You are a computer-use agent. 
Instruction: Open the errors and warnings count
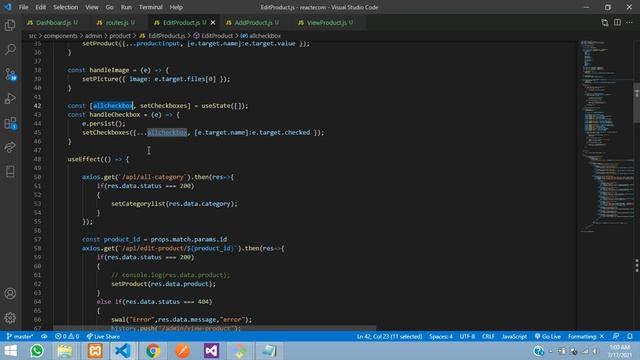(67, 336)
